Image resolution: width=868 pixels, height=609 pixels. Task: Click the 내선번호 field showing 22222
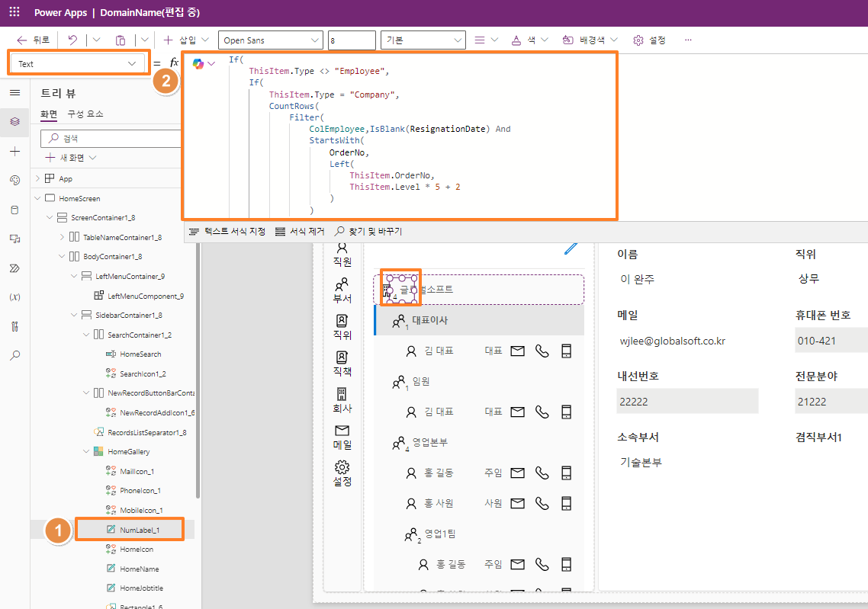[687, 402]
